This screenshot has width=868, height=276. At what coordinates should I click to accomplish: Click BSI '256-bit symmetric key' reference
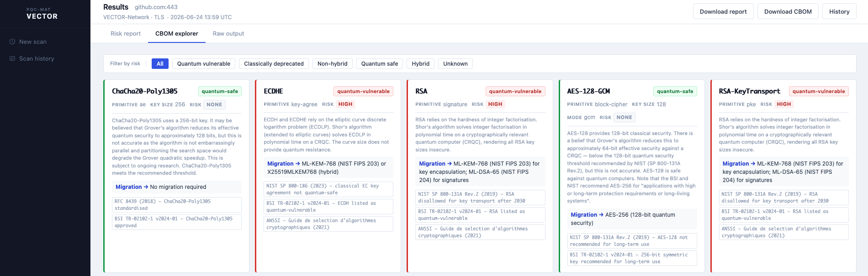pos(632,258)
